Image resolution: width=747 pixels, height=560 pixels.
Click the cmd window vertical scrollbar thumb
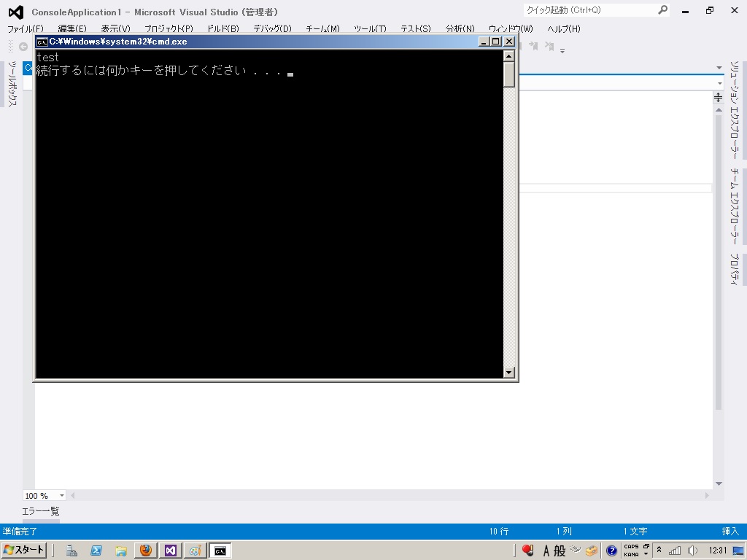point(508,75)
